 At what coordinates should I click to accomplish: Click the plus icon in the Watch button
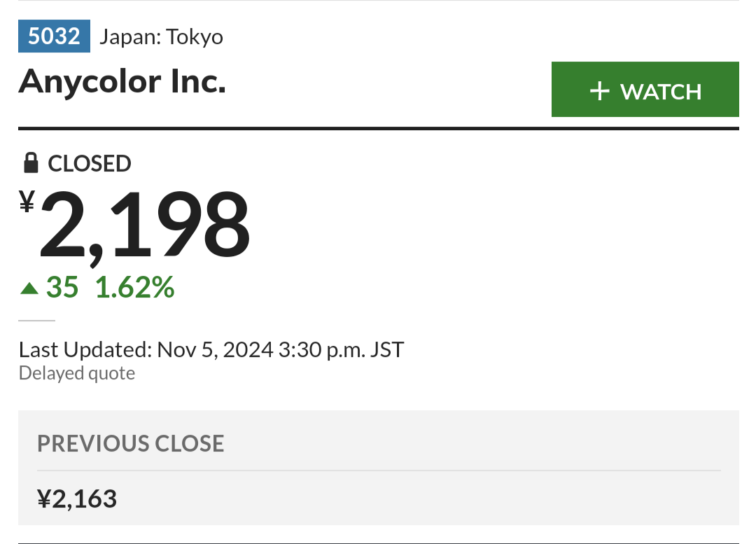(x=599, y=91)
